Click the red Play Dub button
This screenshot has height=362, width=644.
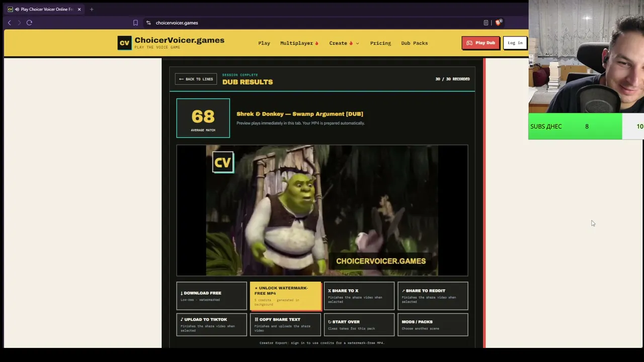point(480,43)
